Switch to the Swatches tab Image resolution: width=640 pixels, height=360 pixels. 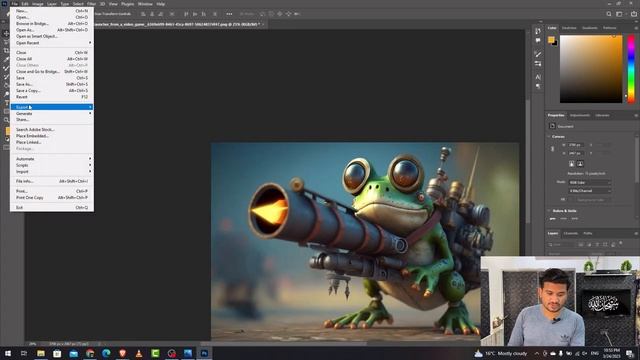pos(569,28)
